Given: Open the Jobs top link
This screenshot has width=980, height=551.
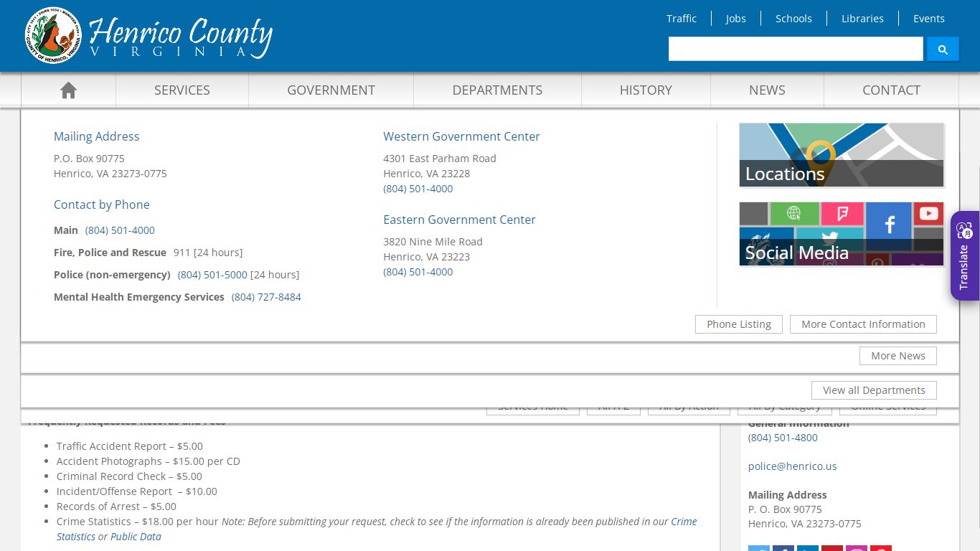Looking at the screenshot, I should [735, 19].
